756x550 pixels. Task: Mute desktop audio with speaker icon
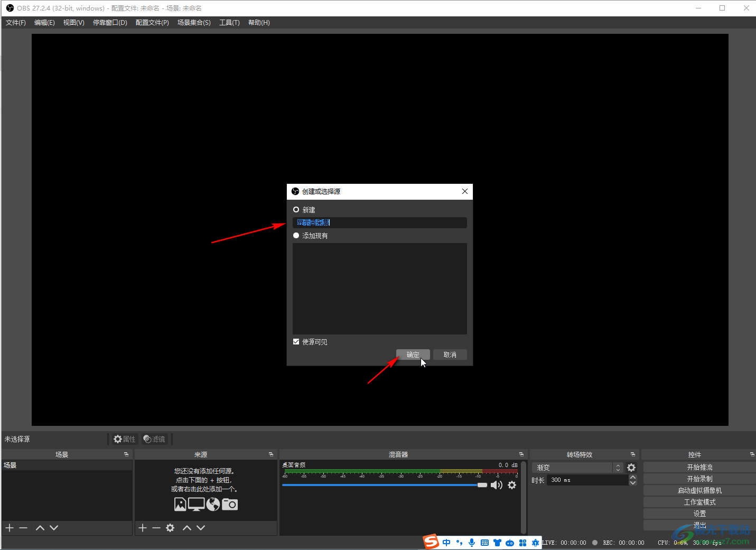(x=497, y=485)
